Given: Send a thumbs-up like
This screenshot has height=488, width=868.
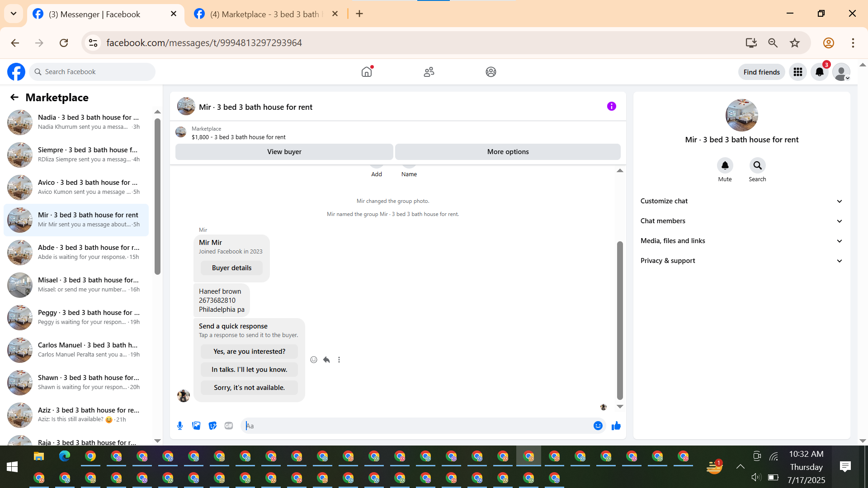Looking at the screenshot, I should 616,426.
